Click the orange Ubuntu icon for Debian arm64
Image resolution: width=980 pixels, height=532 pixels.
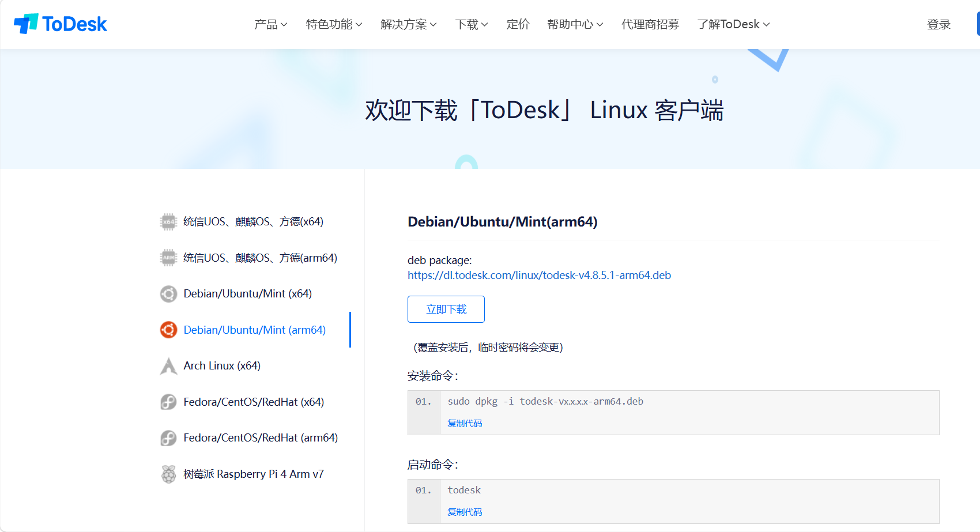tap(168, 330)
